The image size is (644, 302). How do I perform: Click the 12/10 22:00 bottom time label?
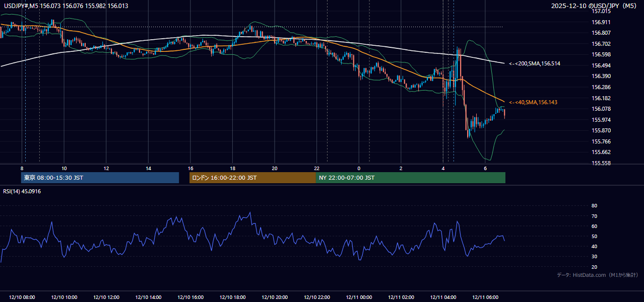point(316,297)
